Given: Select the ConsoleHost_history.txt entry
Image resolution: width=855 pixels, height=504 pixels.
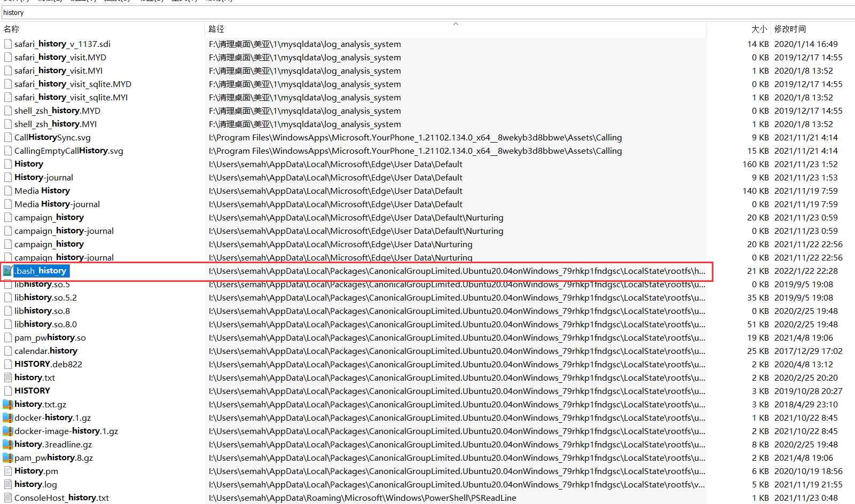Looking at the screenshot, I should pyautogui.click(x=61, y=497).
